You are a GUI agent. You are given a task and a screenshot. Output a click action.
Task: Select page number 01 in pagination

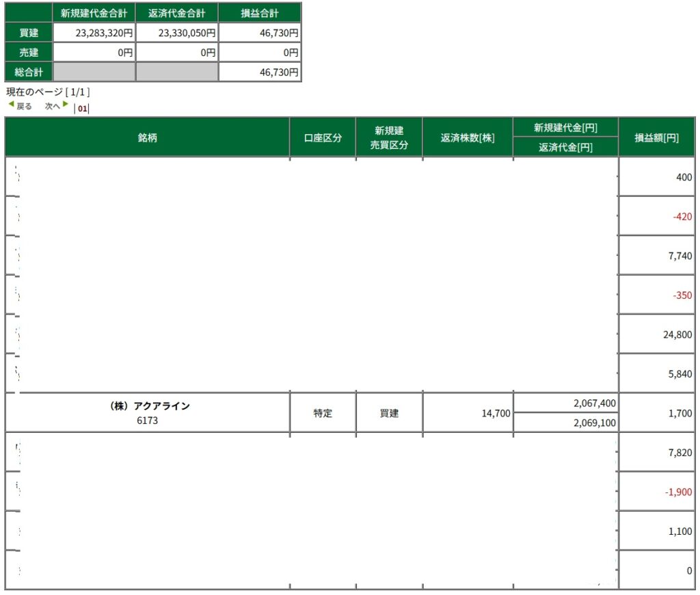(83, 107)
